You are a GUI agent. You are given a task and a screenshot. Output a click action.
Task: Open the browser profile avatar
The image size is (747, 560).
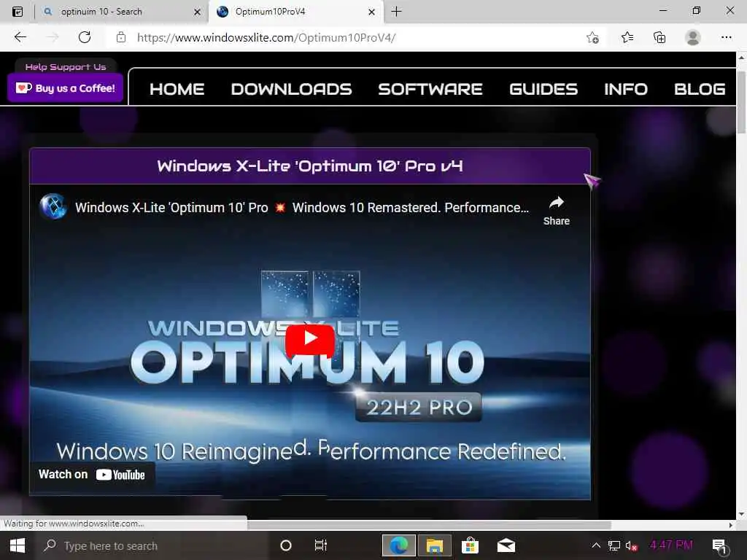pyautogui.click(x=693, y=37)
